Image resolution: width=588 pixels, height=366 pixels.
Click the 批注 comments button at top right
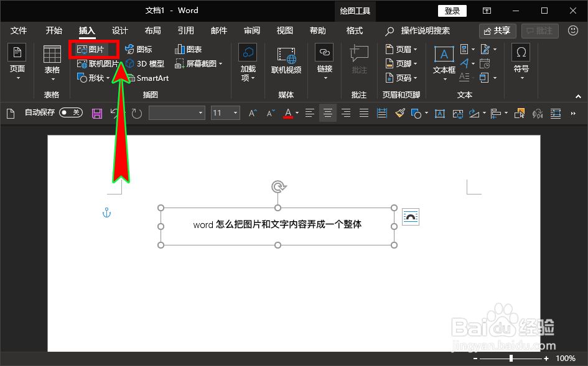[x=540, y=30]
